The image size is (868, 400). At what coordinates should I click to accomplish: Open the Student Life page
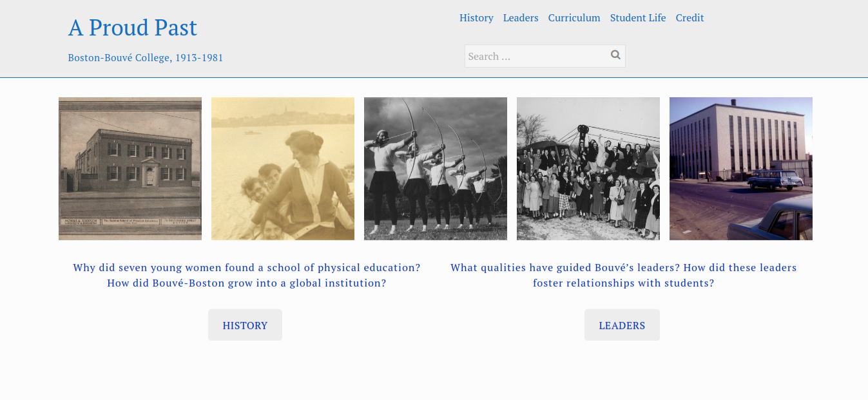638,18
